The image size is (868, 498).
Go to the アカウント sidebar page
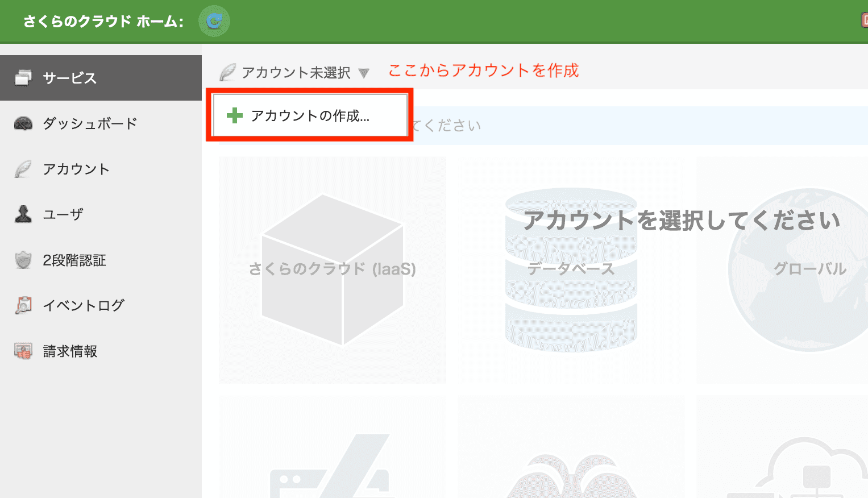click(101, 169)
